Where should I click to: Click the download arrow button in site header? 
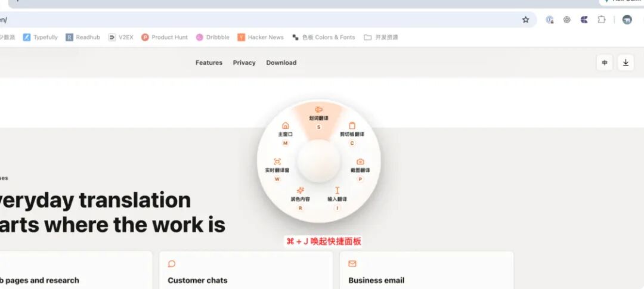626,63
